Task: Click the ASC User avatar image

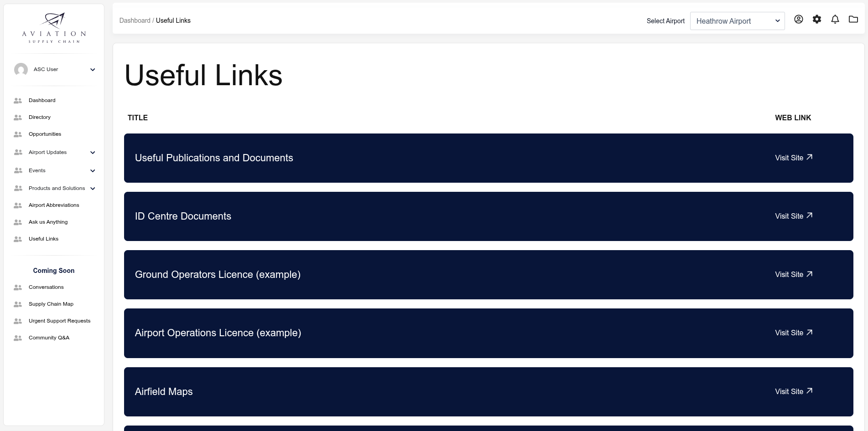Action: (21, 69)
